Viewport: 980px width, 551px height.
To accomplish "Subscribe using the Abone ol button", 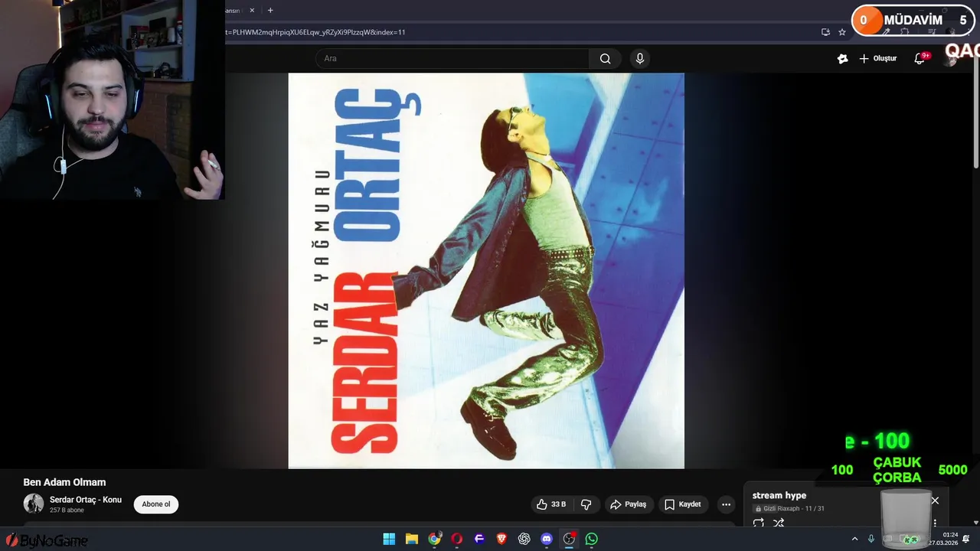I will pos(156,504).
